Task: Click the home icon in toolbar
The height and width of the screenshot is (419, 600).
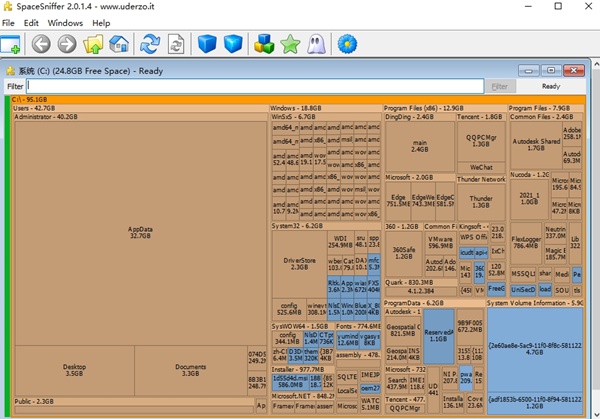Action: click(x=119, y=44)
